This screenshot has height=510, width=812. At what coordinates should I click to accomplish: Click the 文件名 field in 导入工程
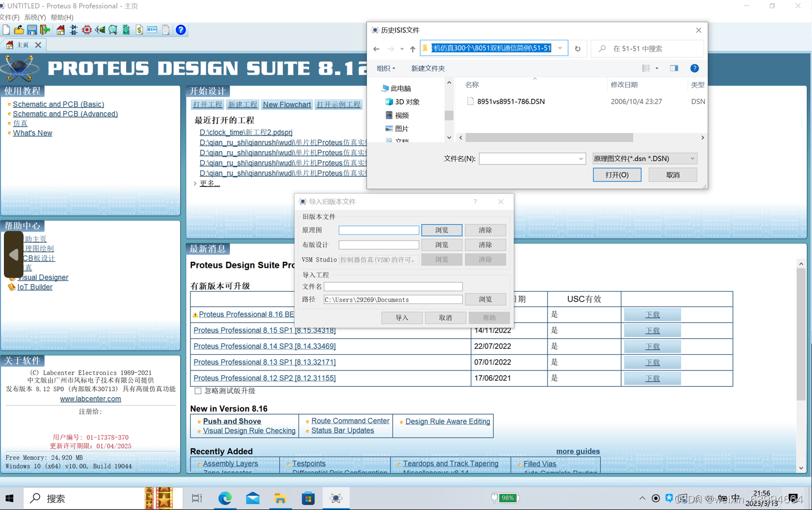(393, 286)
